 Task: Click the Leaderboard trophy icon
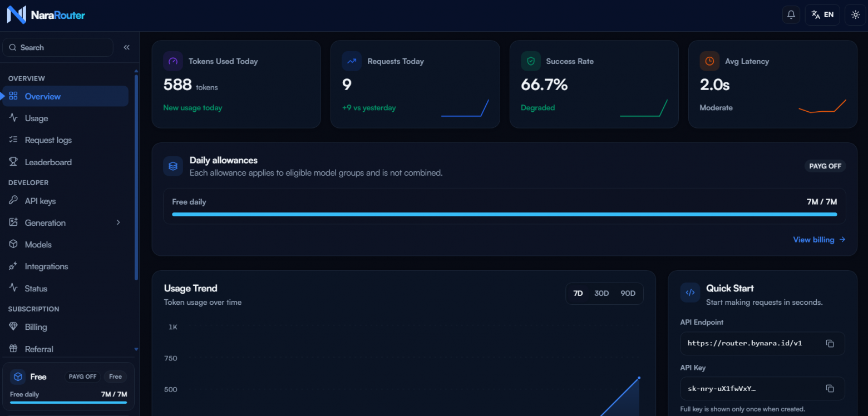click(x=13, y=162)
